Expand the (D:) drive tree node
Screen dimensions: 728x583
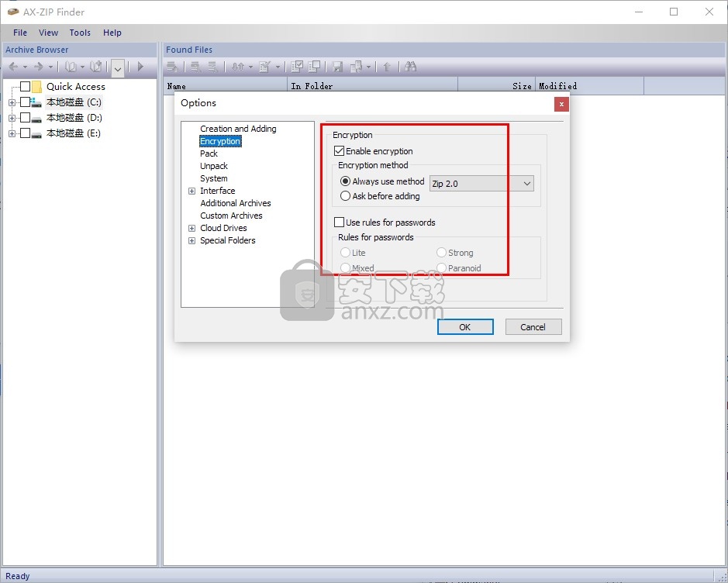click(12, 118)
